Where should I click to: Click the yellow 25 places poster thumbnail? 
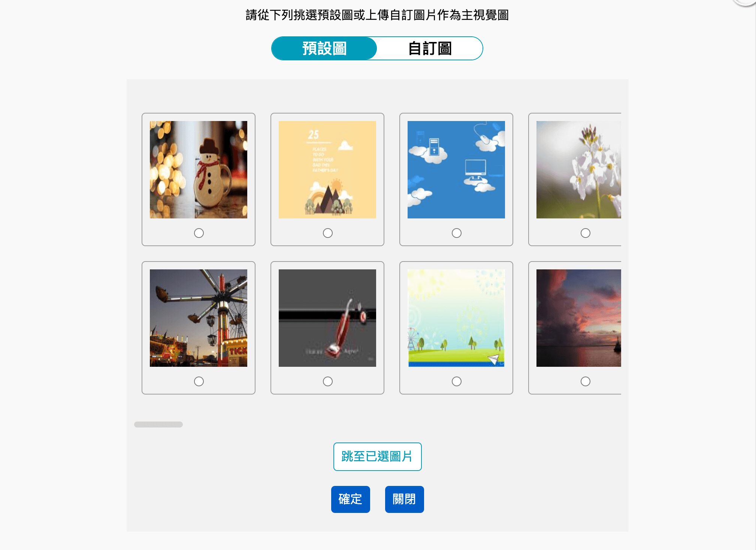click(x=327, y=170)
